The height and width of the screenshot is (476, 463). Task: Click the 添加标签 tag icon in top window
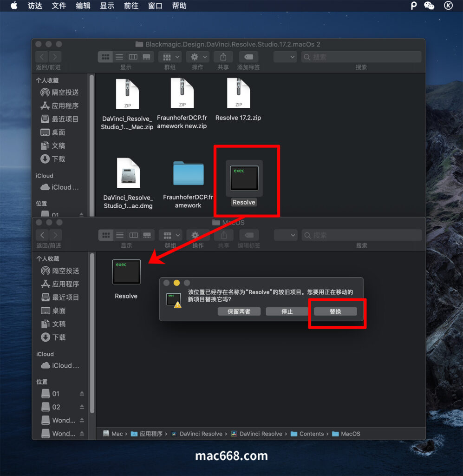[248, 57]
